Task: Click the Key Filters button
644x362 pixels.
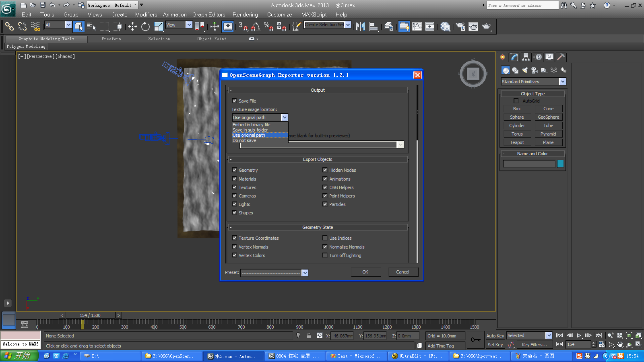Action: coord(534,345)
